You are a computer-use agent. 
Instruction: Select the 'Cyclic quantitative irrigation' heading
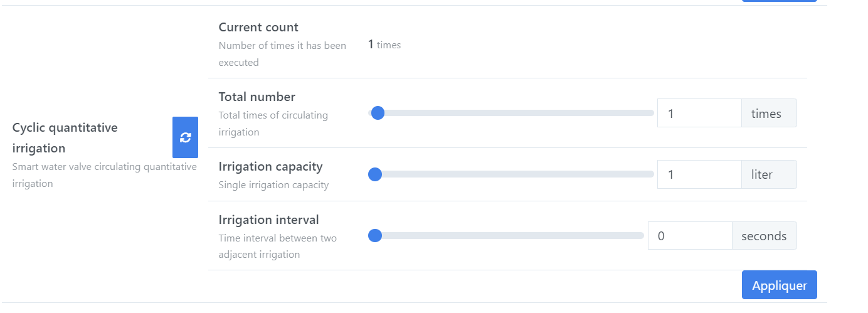pyautogui.click(x=65, y=138)
